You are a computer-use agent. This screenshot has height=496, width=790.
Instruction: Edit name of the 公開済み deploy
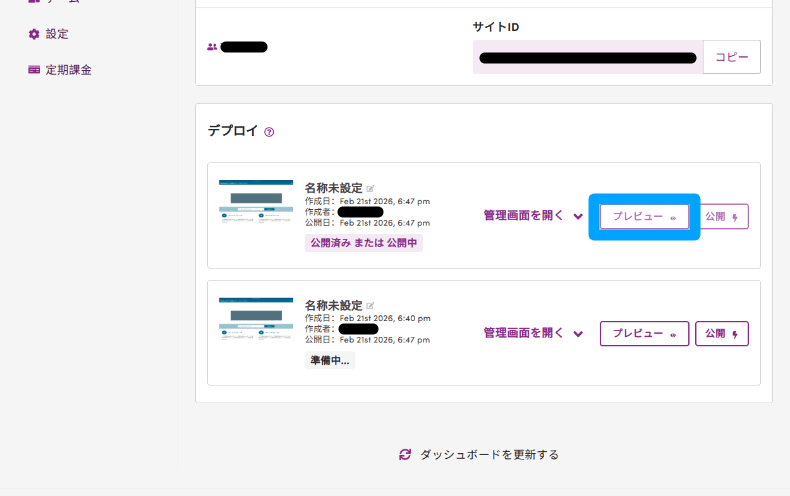click(370, 189)
